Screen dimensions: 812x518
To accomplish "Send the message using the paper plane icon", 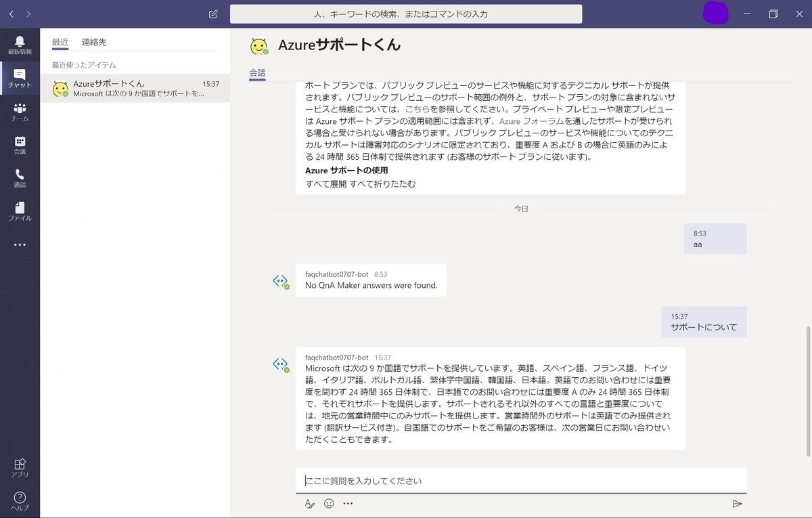I will pyautogui.click(x=738, y=504).
